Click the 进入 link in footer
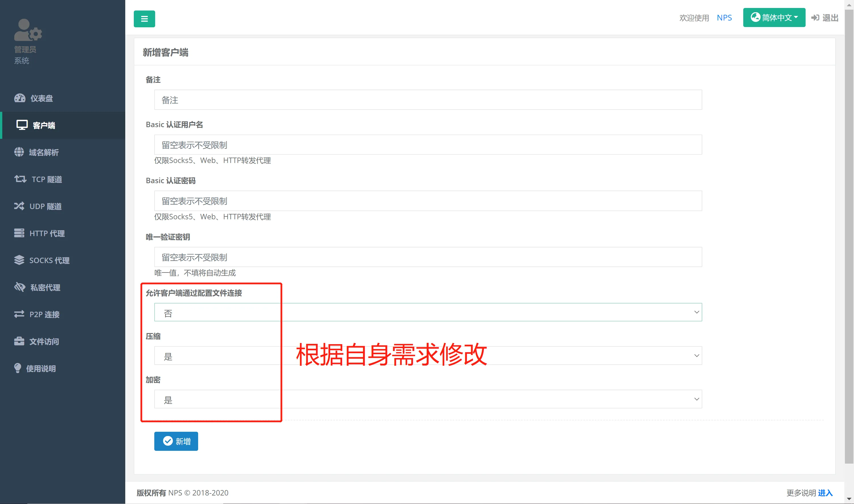This screenshot has width=854, height=504. (x=825, y=492)
